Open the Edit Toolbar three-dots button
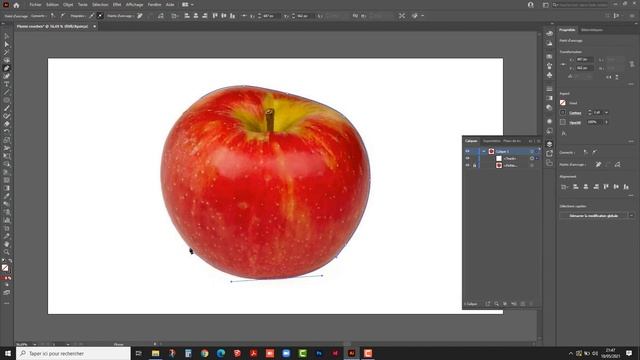640x360 pixels. pos(7,303)
